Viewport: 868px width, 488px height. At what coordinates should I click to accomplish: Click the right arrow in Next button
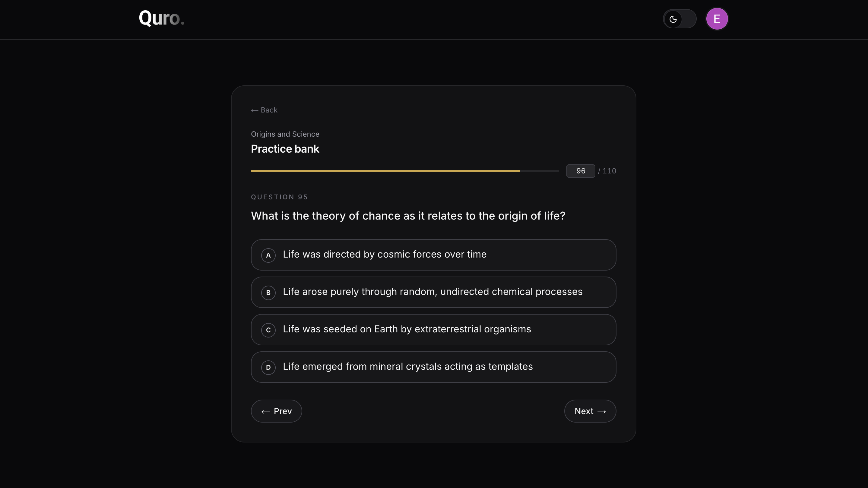point(601,412)
